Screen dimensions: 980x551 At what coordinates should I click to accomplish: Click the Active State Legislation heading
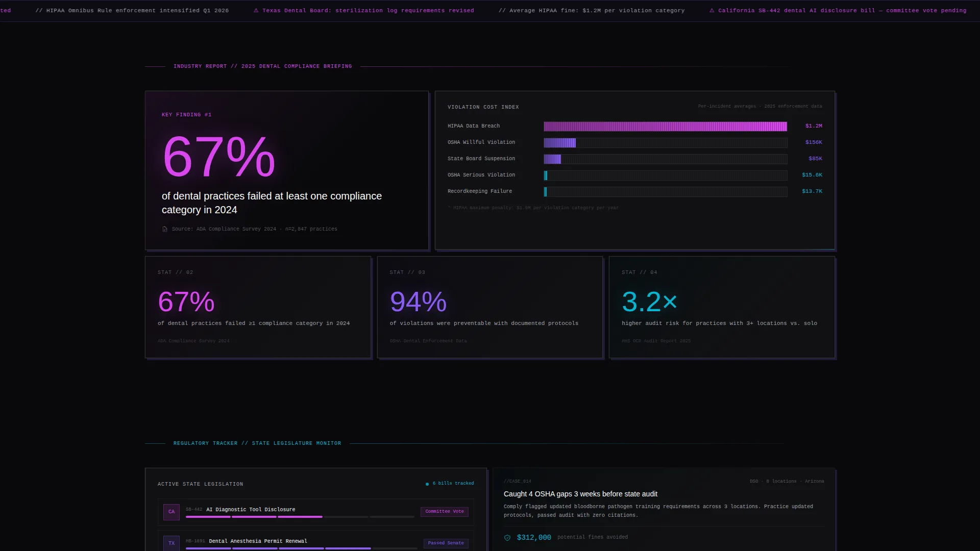pos(201,484)
